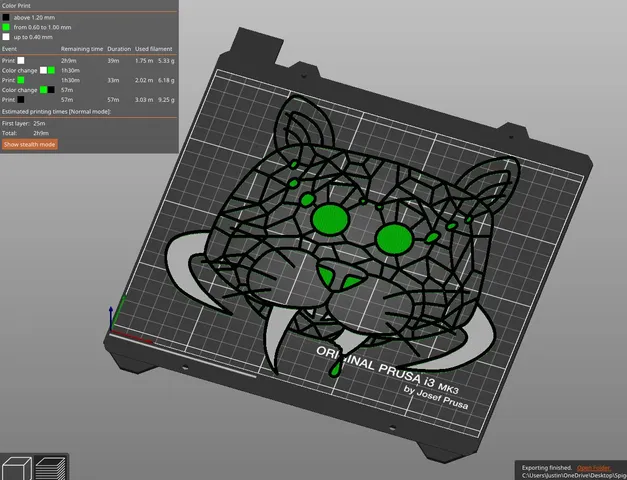Click the 'Exporting finished.' status message
The width and height of the screenshot is (627, 480).
click(x=547, y=468)
